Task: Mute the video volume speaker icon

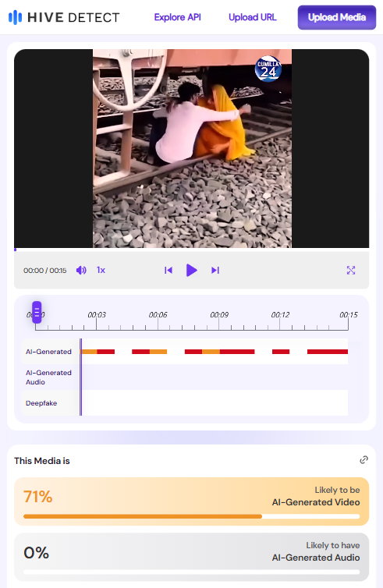Action: point(81,270)
